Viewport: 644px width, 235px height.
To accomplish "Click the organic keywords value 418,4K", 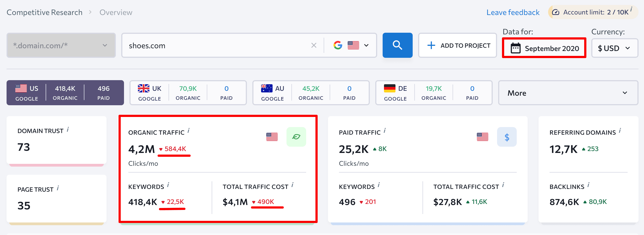I will (x=143, y=202).
